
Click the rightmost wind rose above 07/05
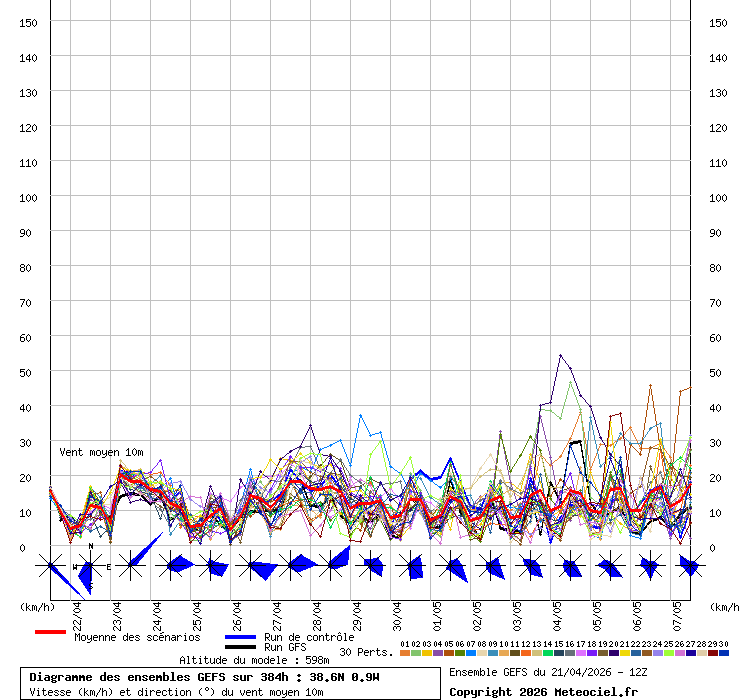pyautogui.click(x=689, y=566)
